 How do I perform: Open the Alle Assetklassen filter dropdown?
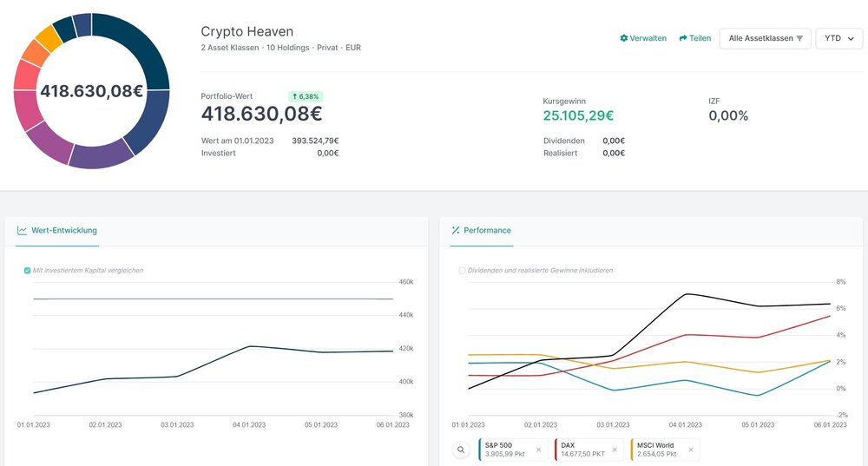(765, 38)
